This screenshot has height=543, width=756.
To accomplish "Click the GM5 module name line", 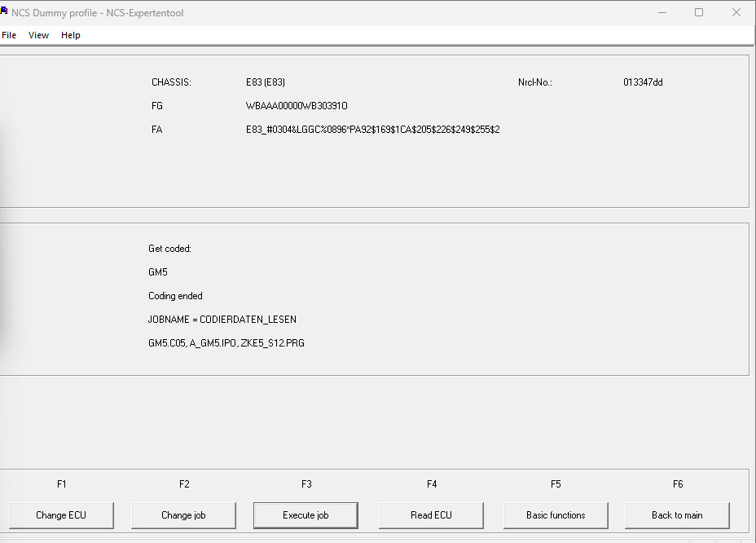I will pyautogui.click(x=158, y=272).
